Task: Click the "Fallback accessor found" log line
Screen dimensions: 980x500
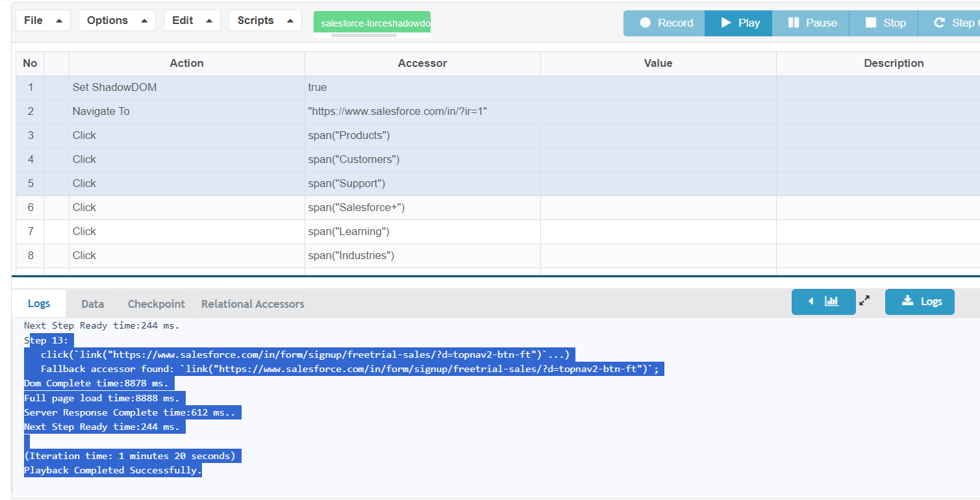Action: point(349,369)
